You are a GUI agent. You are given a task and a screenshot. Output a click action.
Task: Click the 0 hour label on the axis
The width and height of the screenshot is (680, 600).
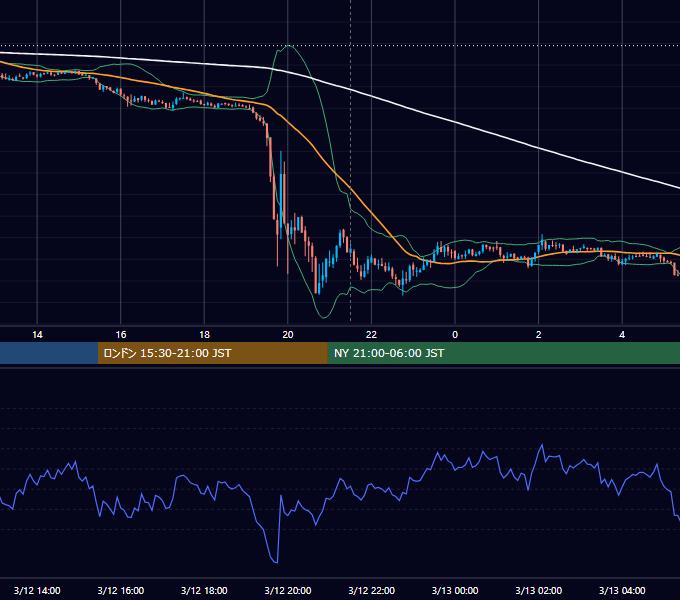455,335
